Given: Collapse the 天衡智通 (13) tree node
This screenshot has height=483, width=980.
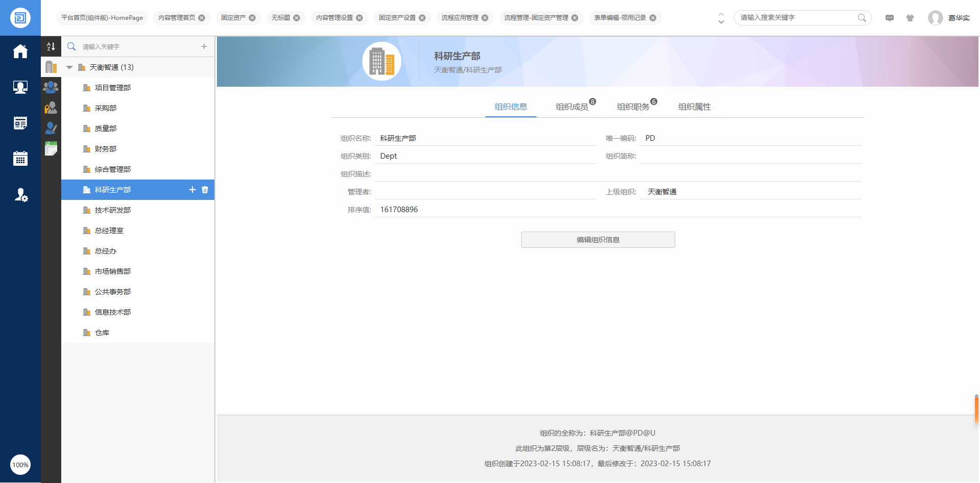Looking at the screenshot, I should coord(69,67).
